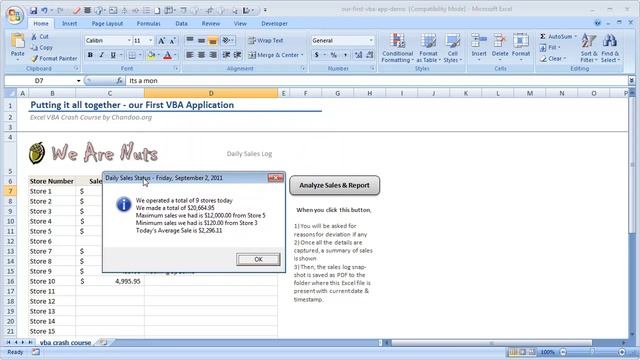This screenshot has width=640, height=360.
Task: Center text horizontally
Action: (x=201, y=55)
